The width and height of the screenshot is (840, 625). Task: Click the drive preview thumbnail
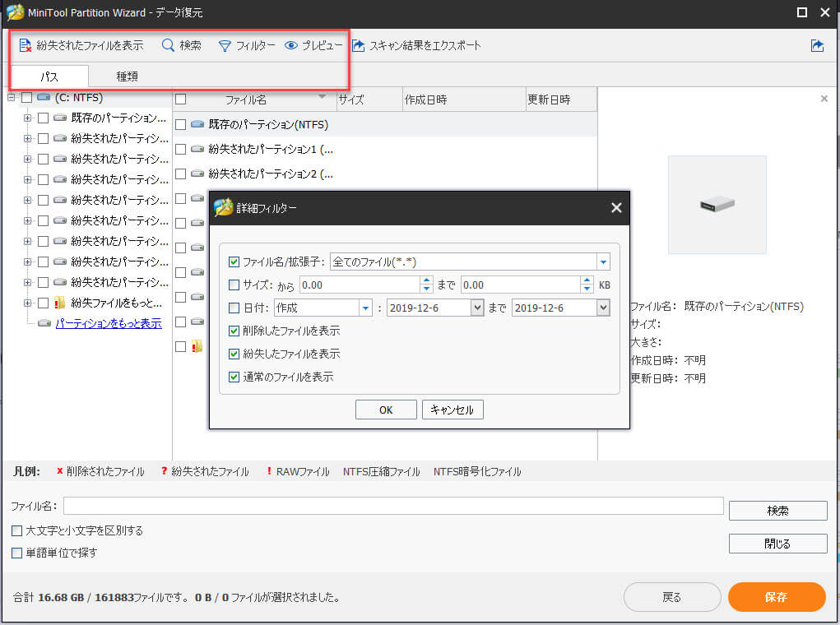click(x=717, y=205)
